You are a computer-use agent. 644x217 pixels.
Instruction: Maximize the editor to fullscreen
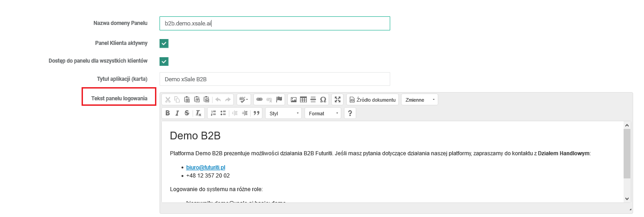pyautogui.click(x=337, y=99)
